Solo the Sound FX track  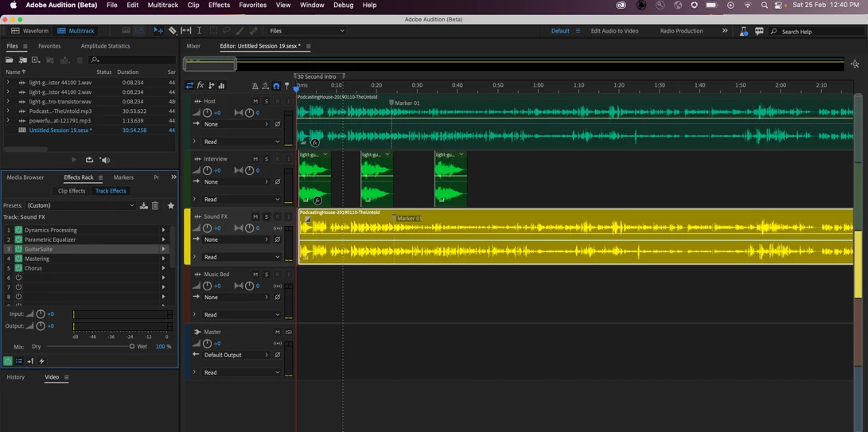click(267, 216)
